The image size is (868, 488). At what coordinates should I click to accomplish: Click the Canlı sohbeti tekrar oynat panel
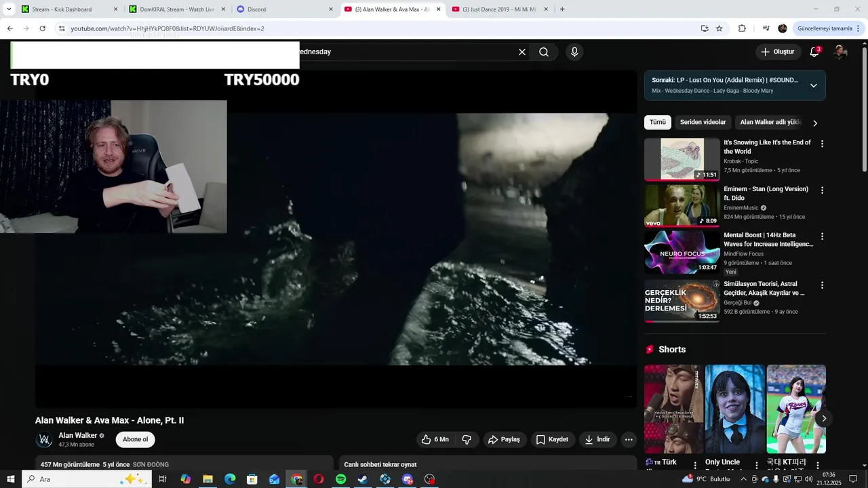point(487,464)
